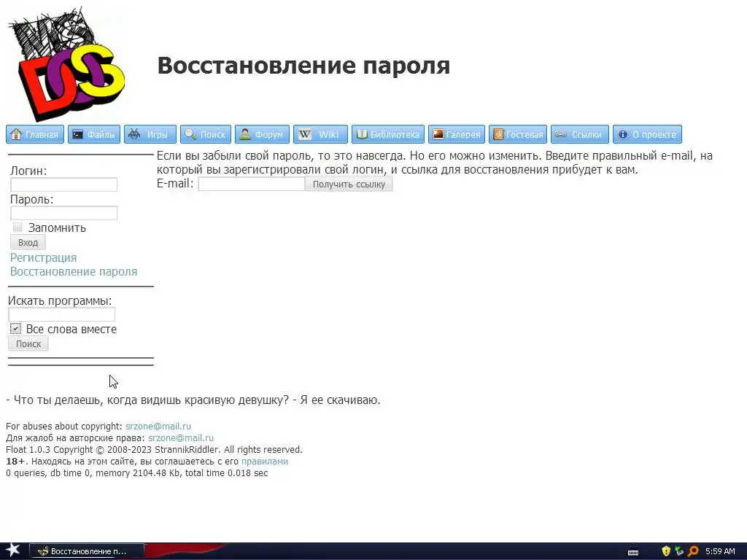Image resolution: width=747 pixels, height=560 pixels.
Task: Click the star Start menu button
Action: [x=12, y=551]
